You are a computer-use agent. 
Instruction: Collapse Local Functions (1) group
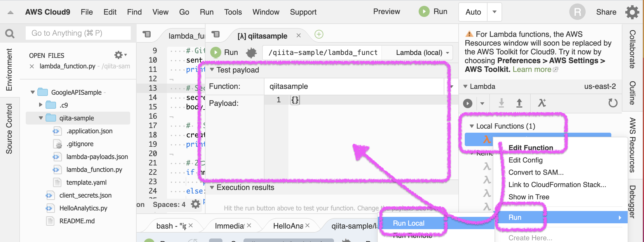click(x=471, y=126)
